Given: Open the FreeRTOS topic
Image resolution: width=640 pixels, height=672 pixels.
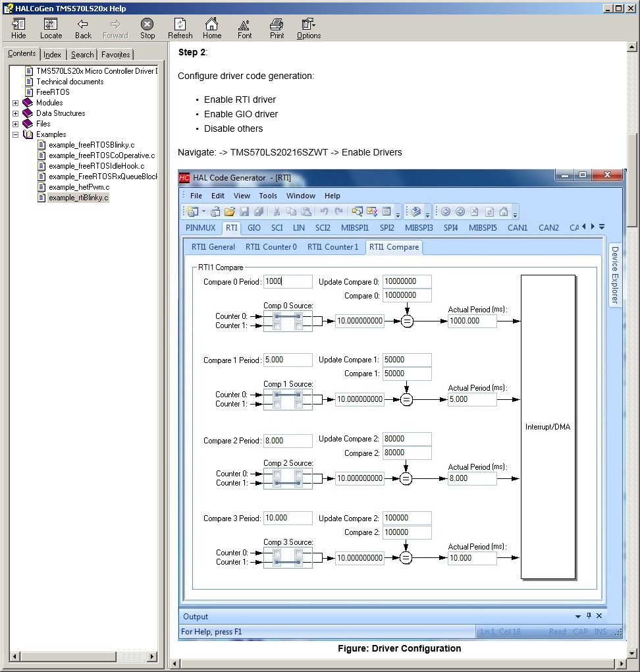Looking at the screenshot, I should point(53,92).
